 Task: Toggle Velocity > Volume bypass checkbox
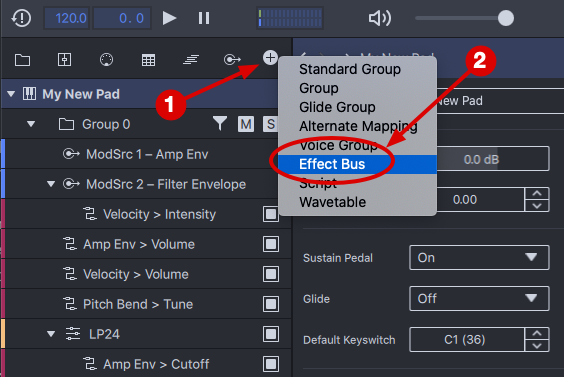[x=270, y=274]
